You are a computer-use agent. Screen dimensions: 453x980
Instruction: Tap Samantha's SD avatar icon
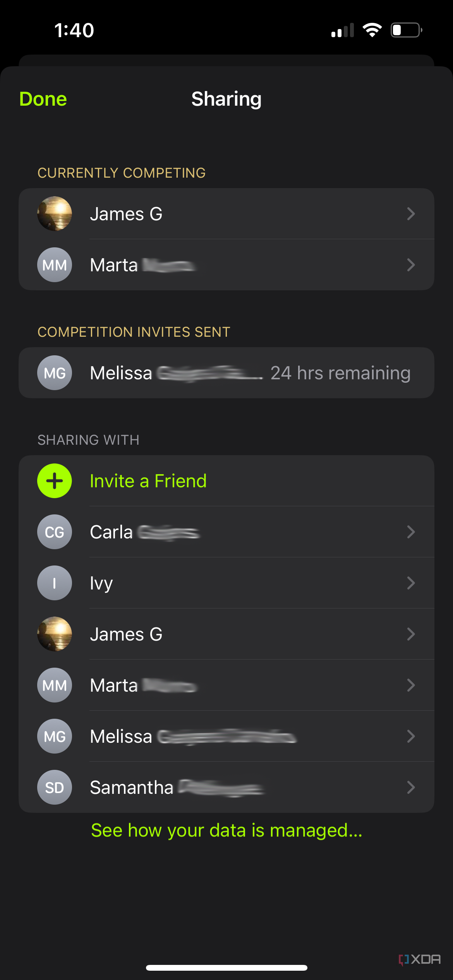[55, 787]
